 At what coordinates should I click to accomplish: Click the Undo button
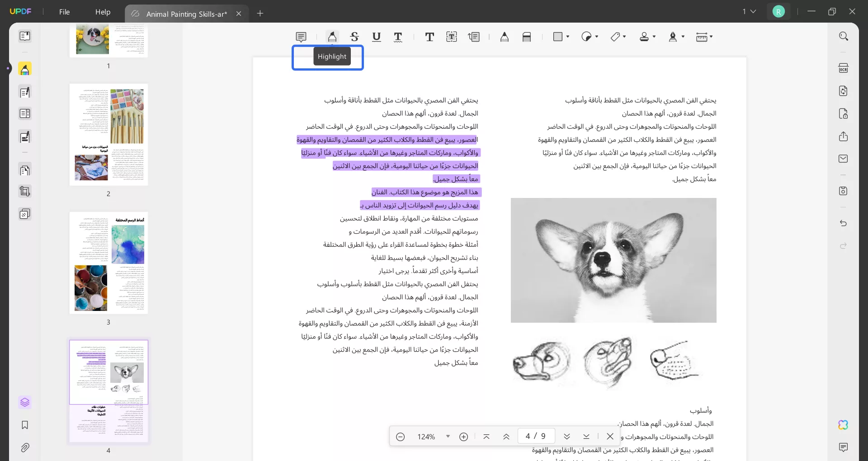point(844,223)
